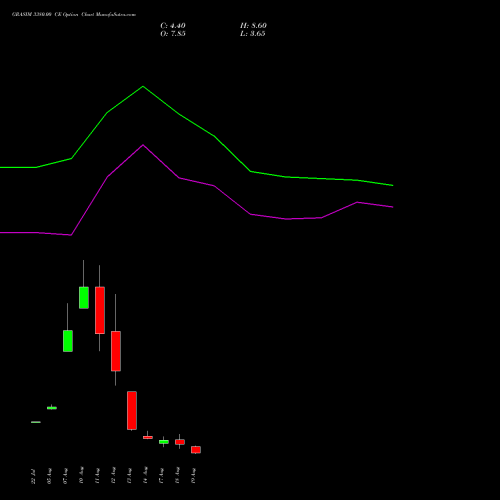Select the 14 Aug date label
Screen dimensions: 500x500
click(x=145, y=476)
